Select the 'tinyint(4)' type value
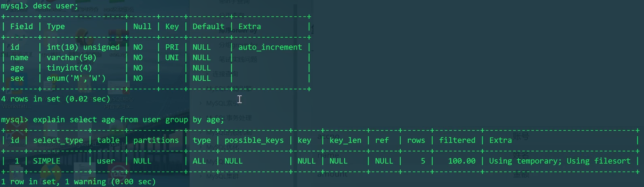 pos(69,68)
